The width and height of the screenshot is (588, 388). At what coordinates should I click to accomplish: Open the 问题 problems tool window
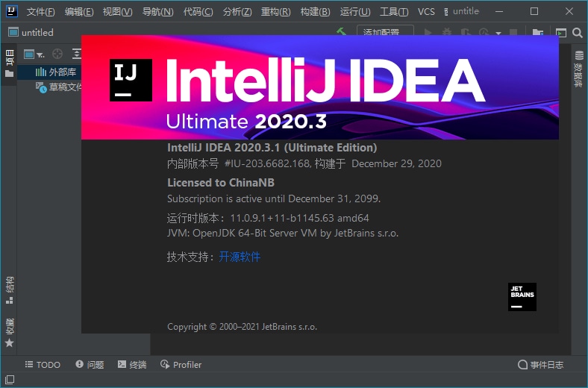(x=90, y=364)
